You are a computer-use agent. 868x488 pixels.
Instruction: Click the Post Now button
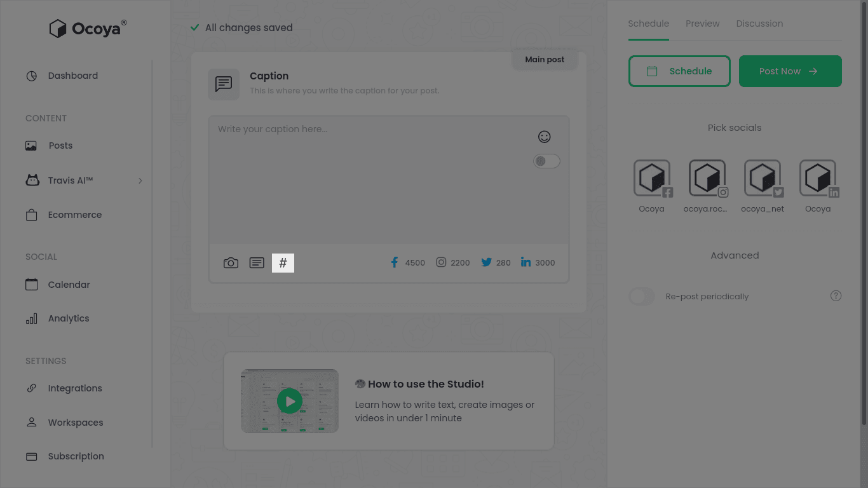point(790,71)
